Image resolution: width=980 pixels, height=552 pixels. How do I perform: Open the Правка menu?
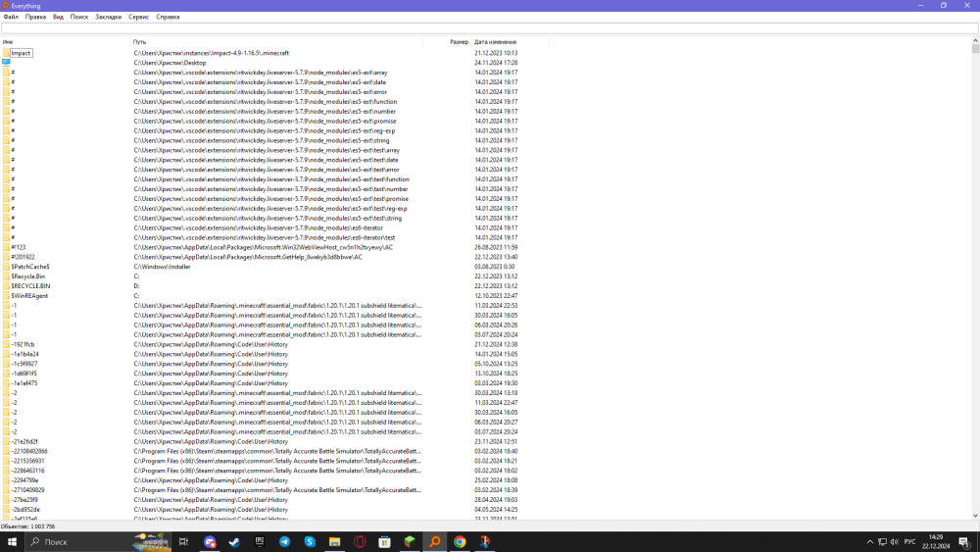[x=35, y=17]
